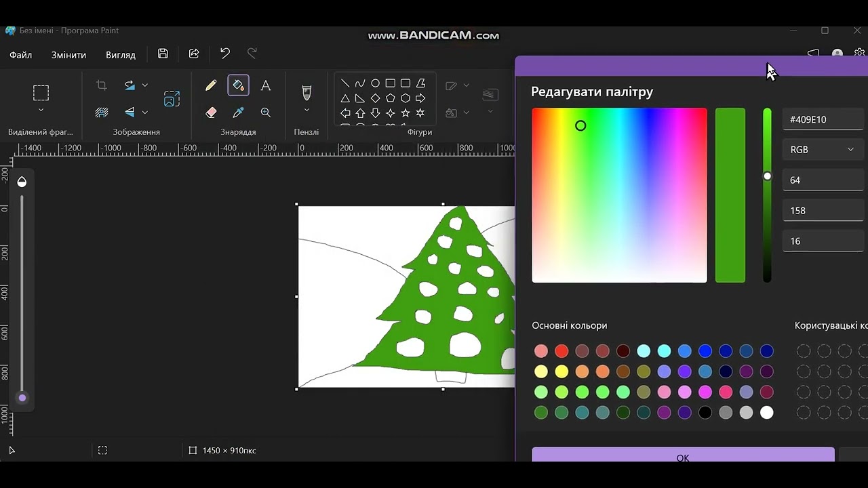868x488 pixels.
Task: Select the Rectangle shape
Action: pos(390,83)
